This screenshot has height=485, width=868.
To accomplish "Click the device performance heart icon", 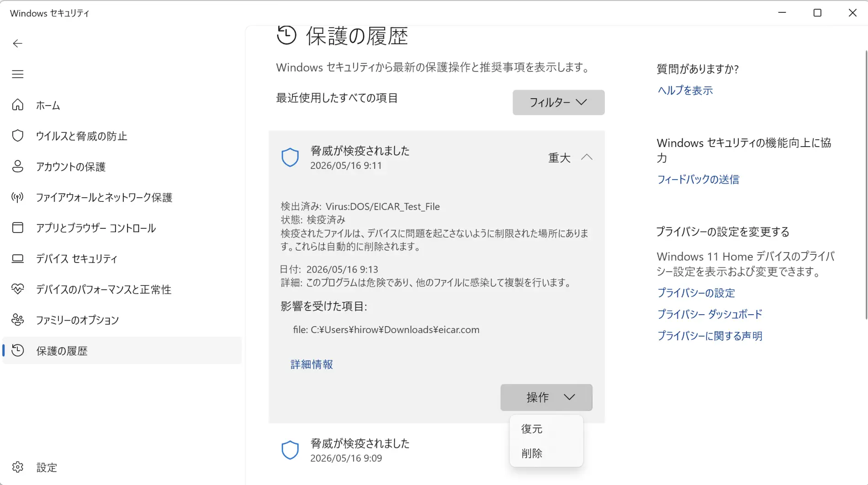I will point(17,289).
